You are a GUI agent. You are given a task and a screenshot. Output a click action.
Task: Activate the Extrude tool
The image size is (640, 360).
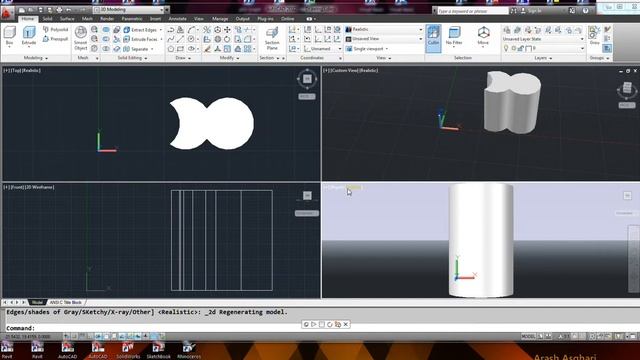(29, 36)
